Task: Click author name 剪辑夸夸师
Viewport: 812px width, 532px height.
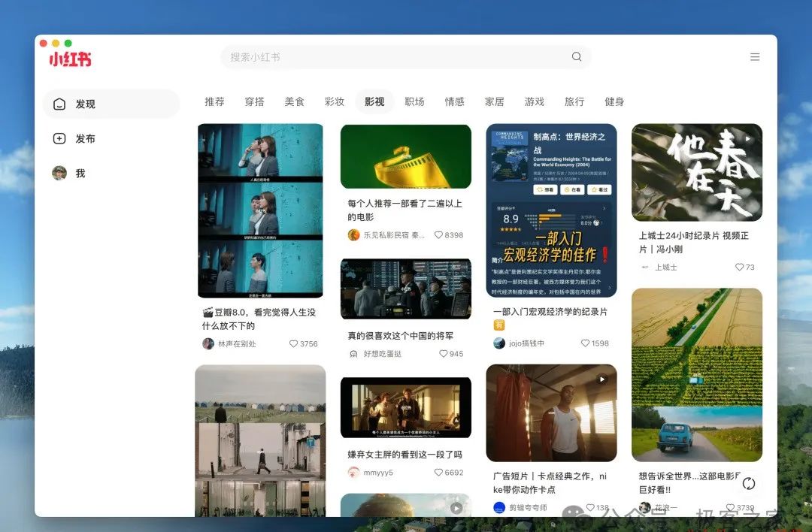Action: 529,508
